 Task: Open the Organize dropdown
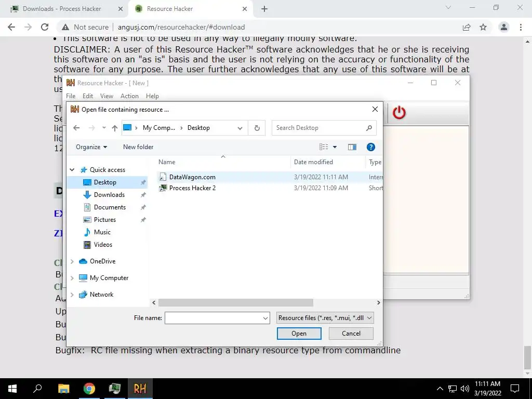point(91,147)
